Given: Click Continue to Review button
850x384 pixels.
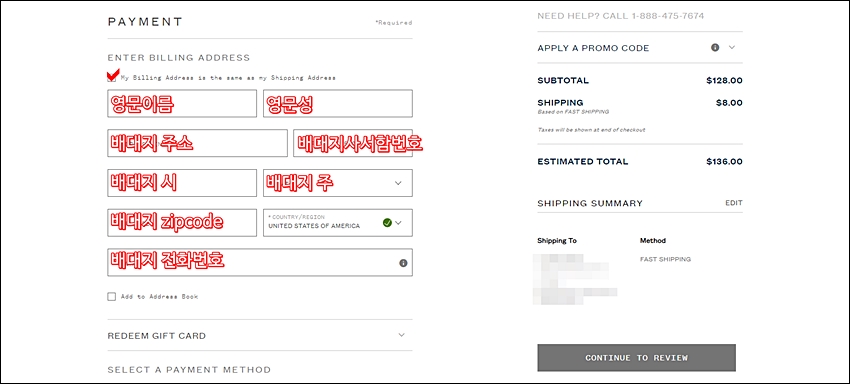Looking at the screenshot, I should (636, 358).
